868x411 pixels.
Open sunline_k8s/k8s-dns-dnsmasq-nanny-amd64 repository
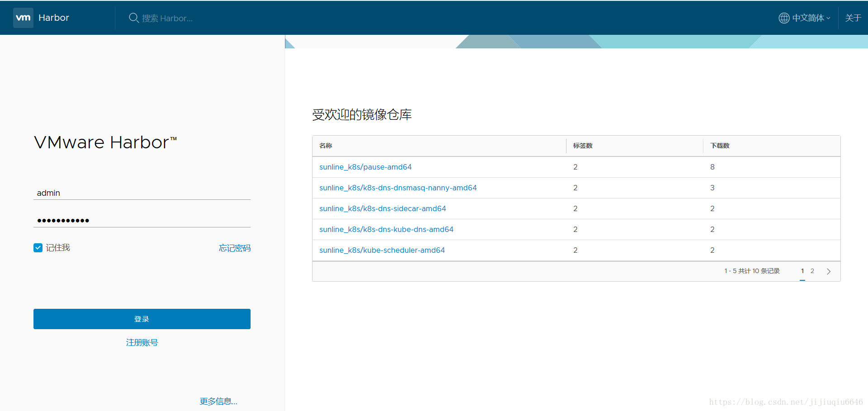pyautogui.click(x=398, y=188)
